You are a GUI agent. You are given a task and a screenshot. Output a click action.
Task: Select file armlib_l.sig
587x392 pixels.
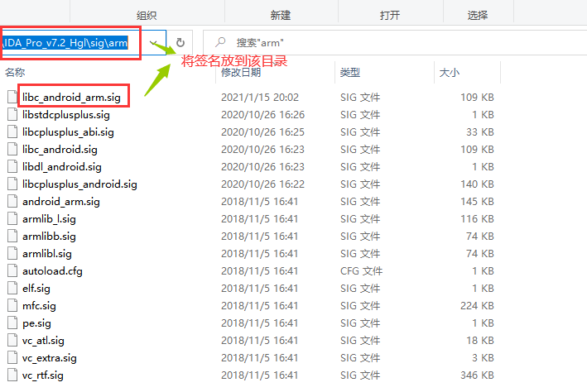point(49,219)
